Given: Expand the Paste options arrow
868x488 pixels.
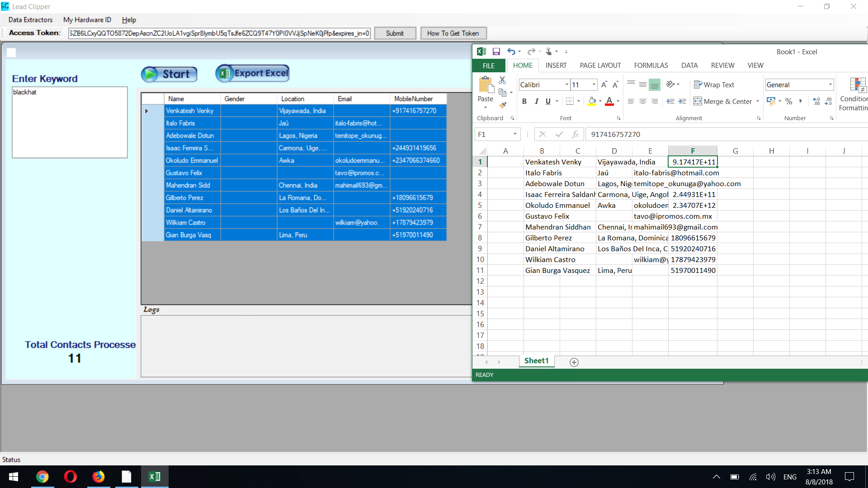Looking at the screenshot, I should point(486,108).
